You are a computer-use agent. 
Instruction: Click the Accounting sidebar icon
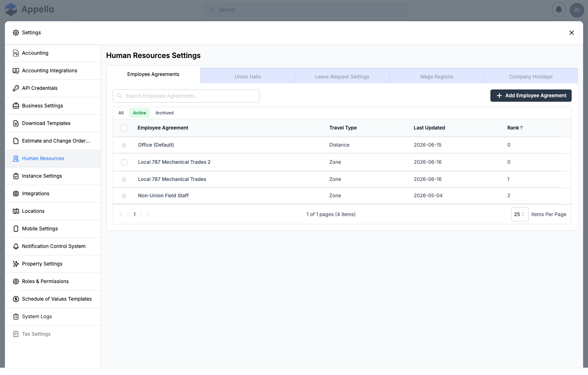[16, 53]
